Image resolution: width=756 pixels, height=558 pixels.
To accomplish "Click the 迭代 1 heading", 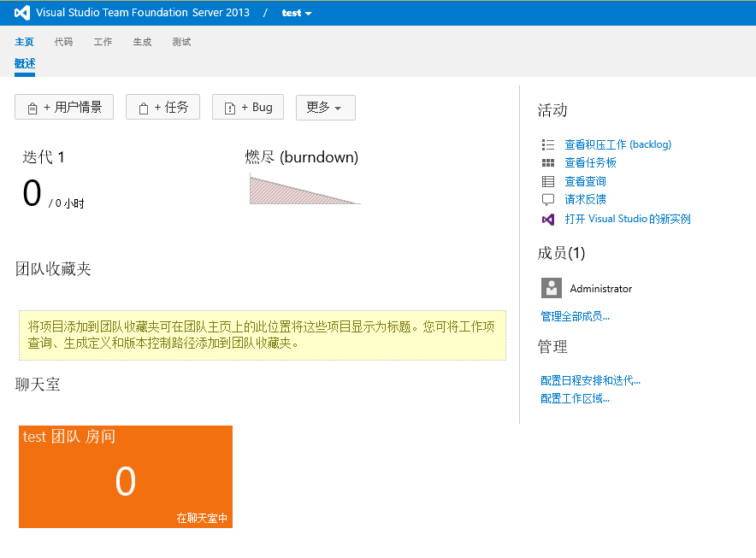I will (44, 157).
